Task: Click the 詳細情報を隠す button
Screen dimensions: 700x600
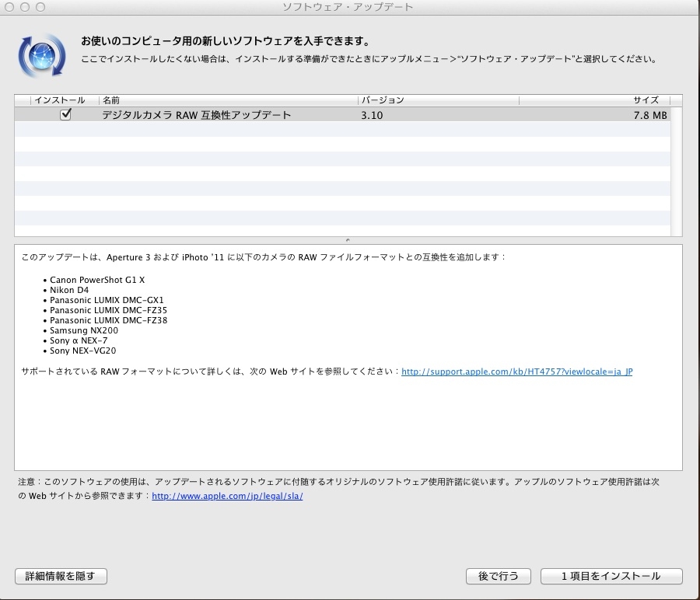Action: pyautogui.click(x=61, y=577)
